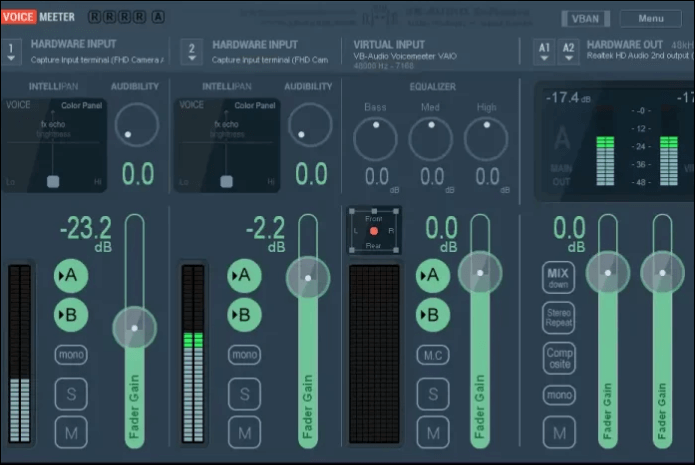Toggle bus A routing on Hardware Input 1
This screenshot has width=695, height=465.
(71, 276)
